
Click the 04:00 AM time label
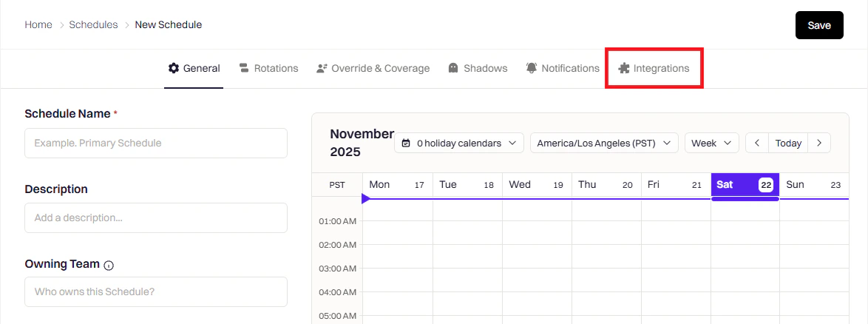click(337, 292)
